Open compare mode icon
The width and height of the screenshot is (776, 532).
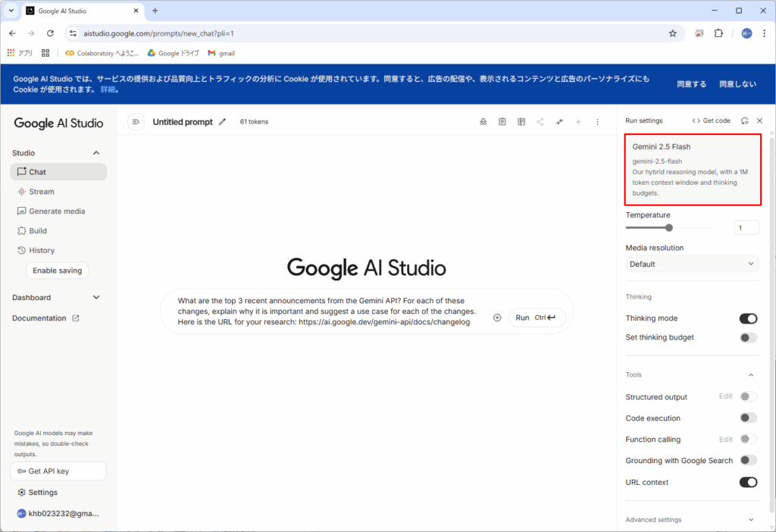pos(521,122)
